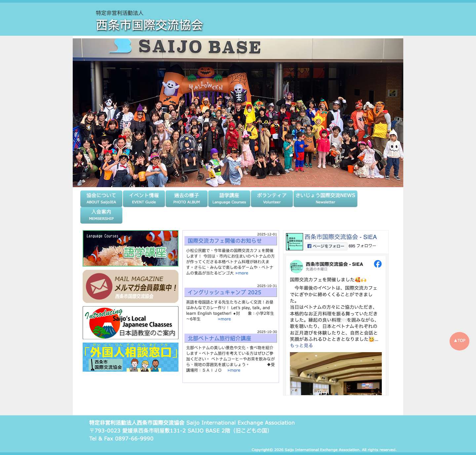476x455 pixels.
Task: Click »more under 国際交流カフェ開催のお知らせ
Action: pyautogui.click(x=242, y=273)
